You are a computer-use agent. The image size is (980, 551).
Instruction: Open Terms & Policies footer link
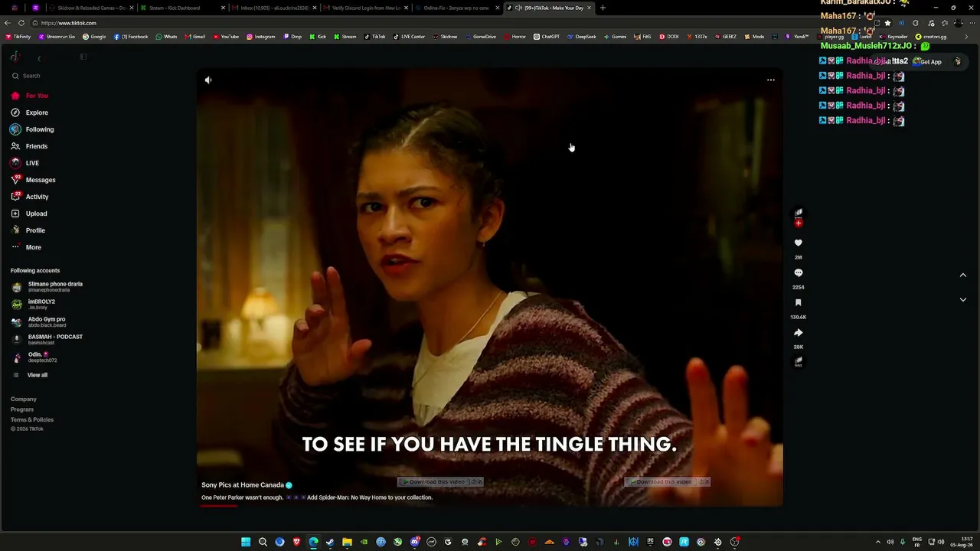pos(32,419)
